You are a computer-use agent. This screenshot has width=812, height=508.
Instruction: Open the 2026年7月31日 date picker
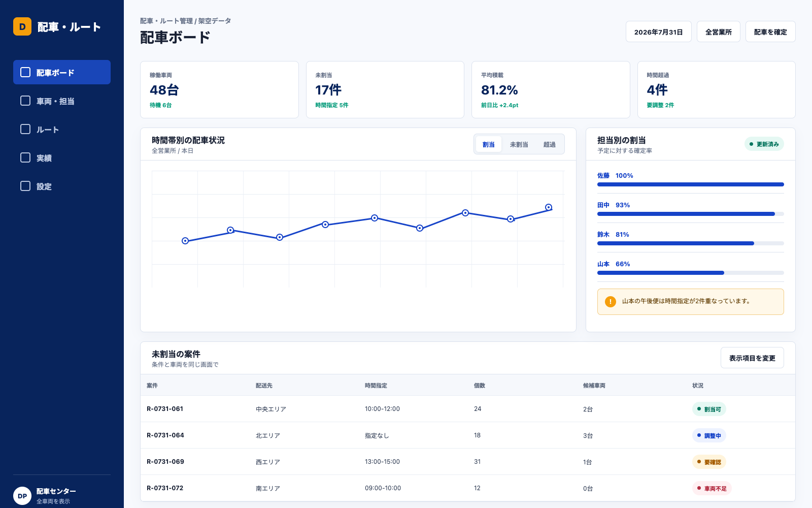(659, 31)
